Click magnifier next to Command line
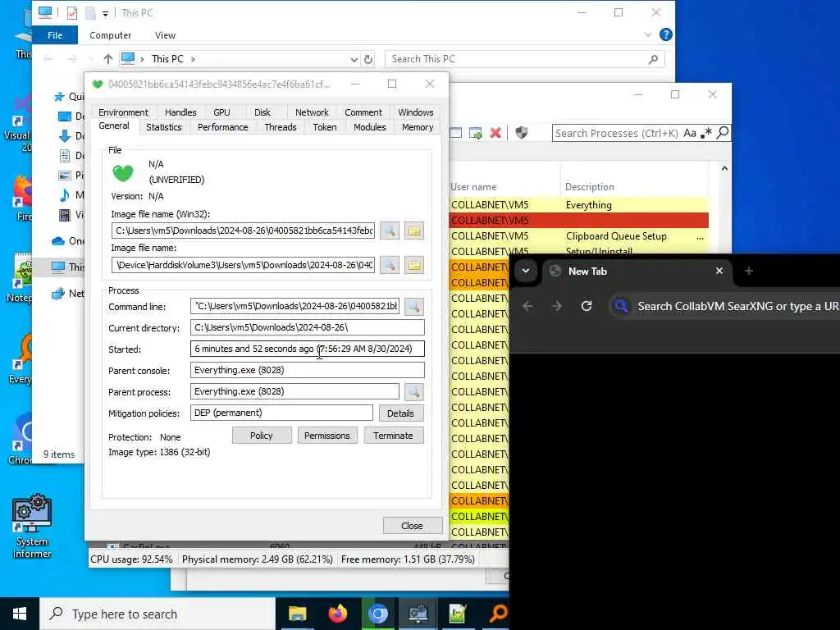Viewport: 840px width, 630px height. click(414, 307)
